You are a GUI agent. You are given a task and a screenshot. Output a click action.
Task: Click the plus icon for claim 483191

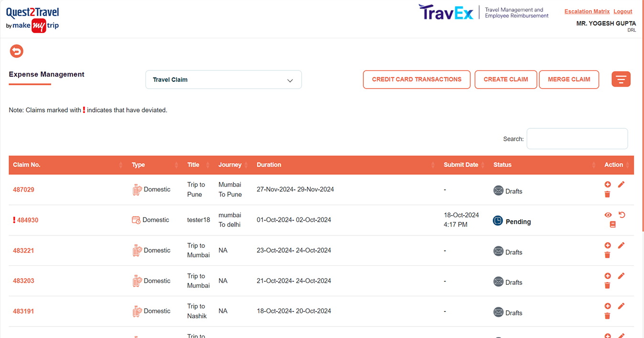608,306
